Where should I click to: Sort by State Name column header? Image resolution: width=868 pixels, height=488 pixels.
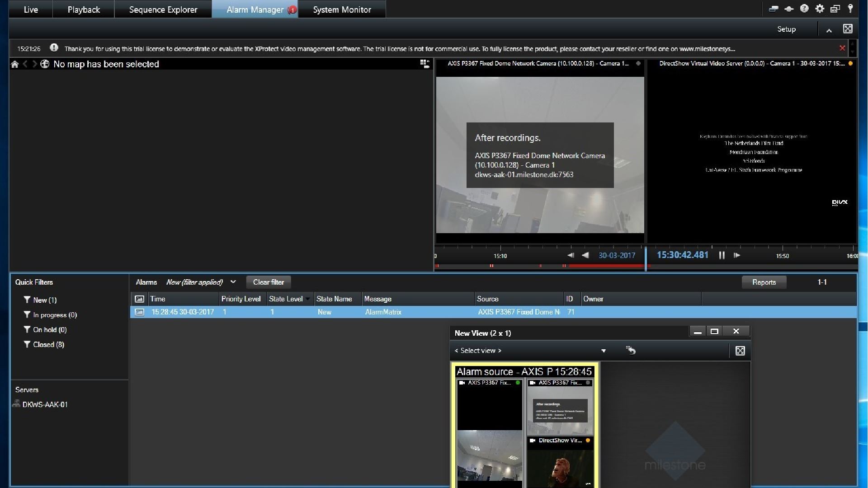[338, 299]
